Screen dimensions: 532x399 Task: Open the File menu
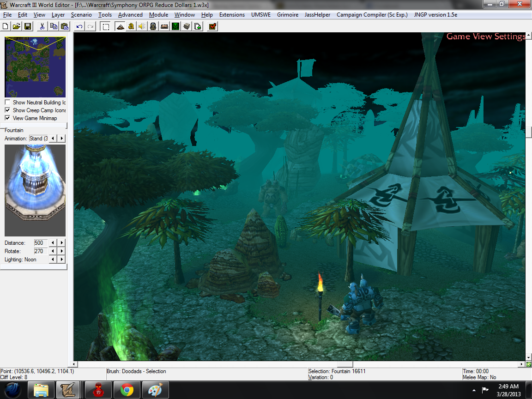point(7,15)
